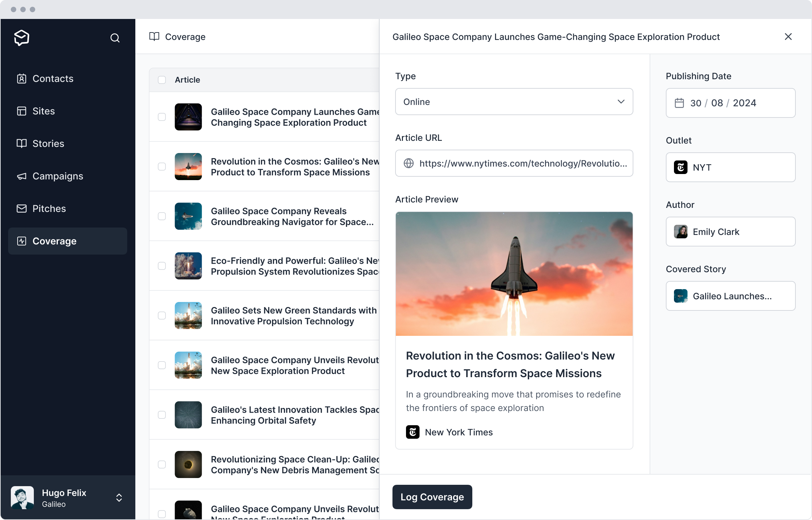Toggle checkbox for first article row
The height and width of the screenshot is (520, 812).
click(x=162, y=117)
